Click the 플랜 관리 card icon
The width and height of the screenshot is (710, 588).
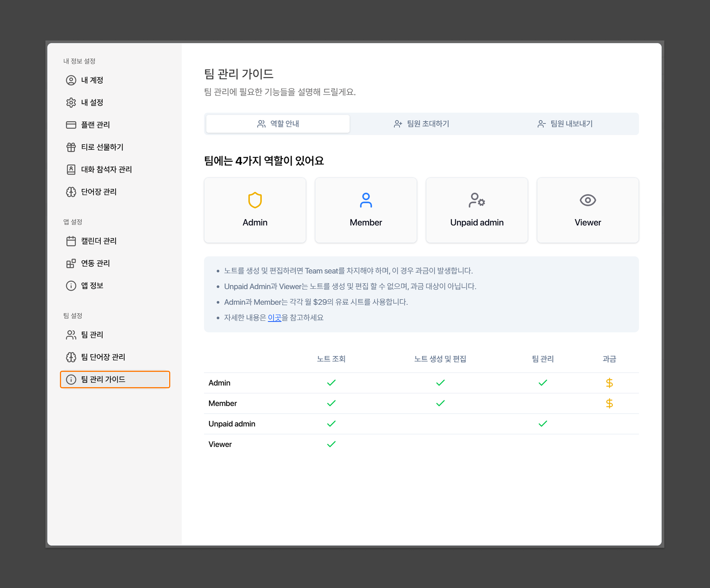(71, 125)
